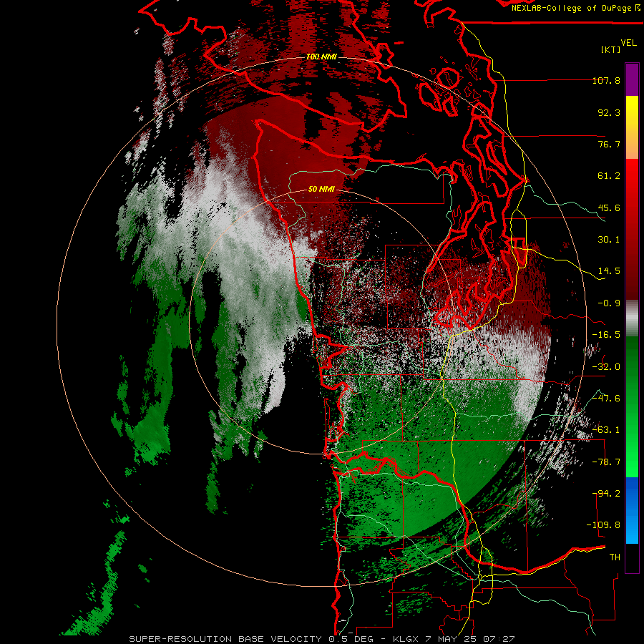Select the -63.1 velocity scale value
The height and width of the screenshot is (644, 644).
click(x=606, y=430)
